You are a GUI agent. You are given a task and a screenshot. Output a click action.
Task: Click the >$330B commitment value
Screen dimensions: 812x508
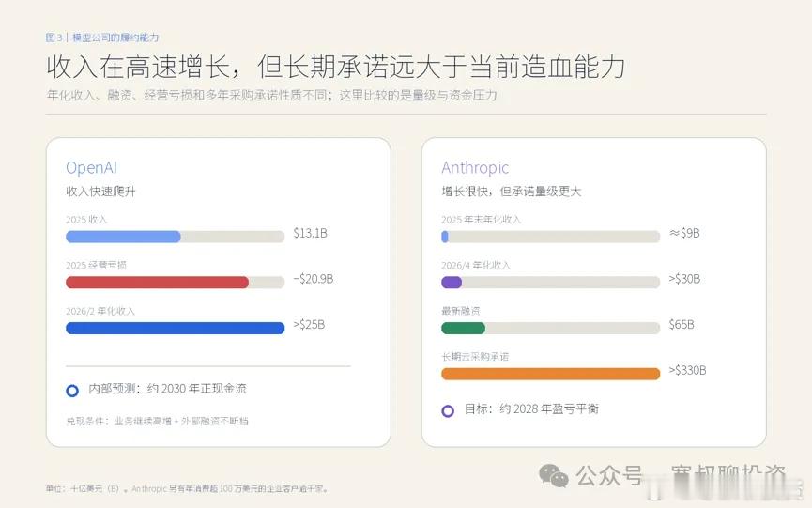click(x=687, y=370)
